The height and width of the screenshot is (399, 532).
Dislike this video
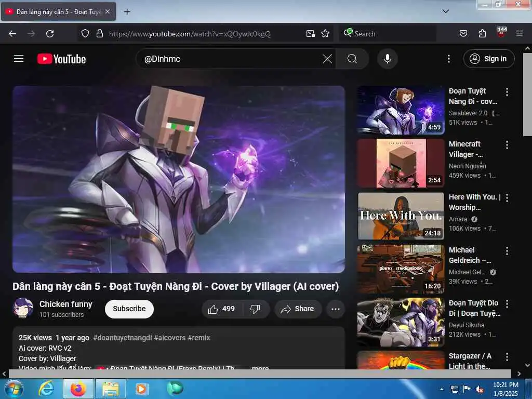point(256,309)
